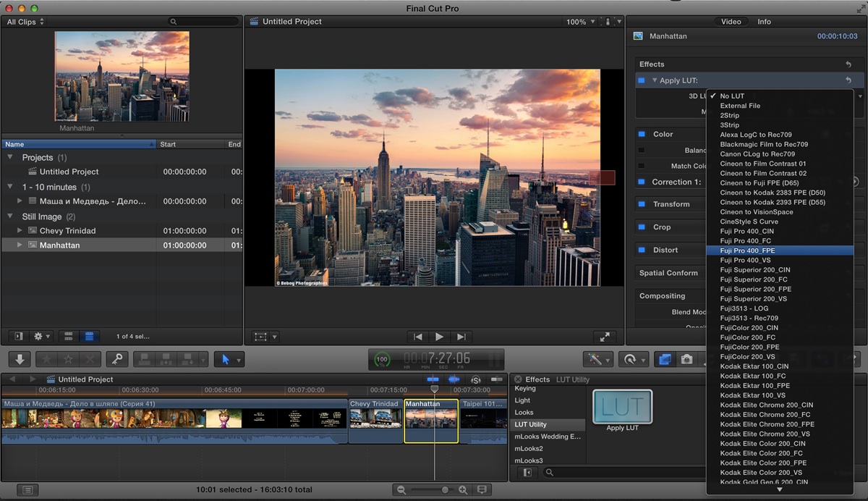Toggle Correction 1 checkbox

641,182
